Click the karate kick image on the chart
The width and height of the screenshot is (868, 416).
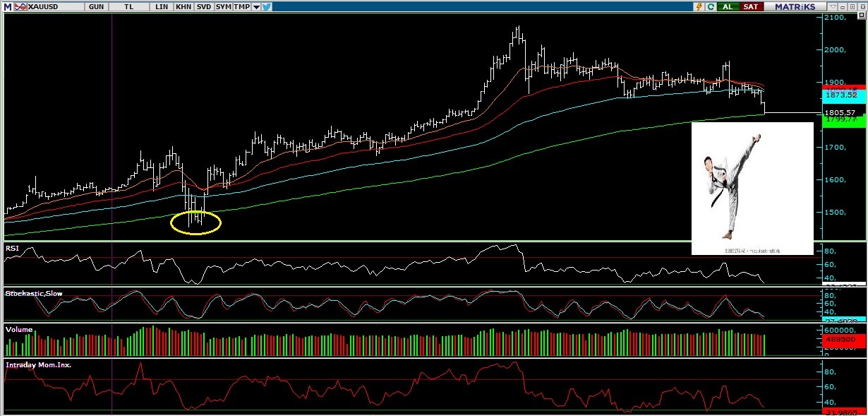pyautogui.click(x=752, y=189)
